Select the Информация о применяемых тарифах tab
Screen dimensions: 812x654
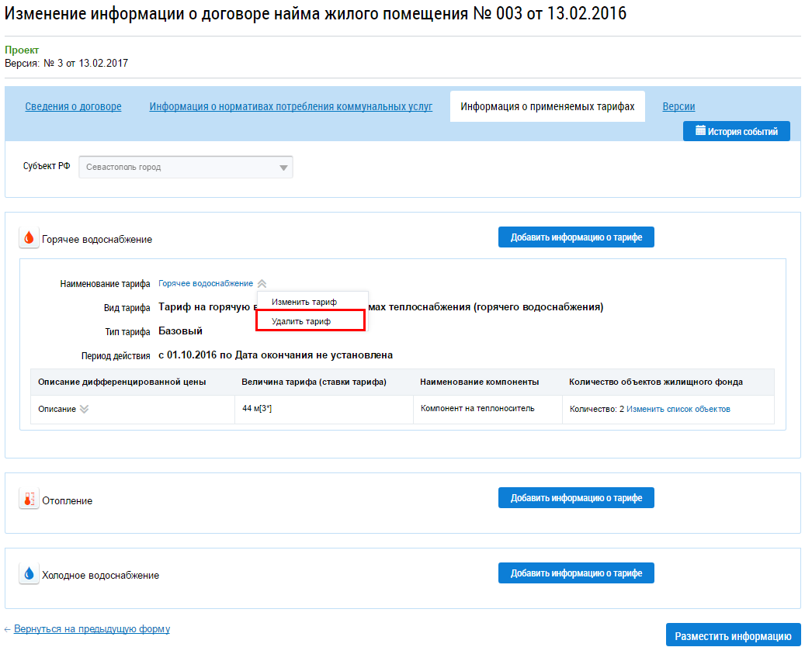coord(547,107)
